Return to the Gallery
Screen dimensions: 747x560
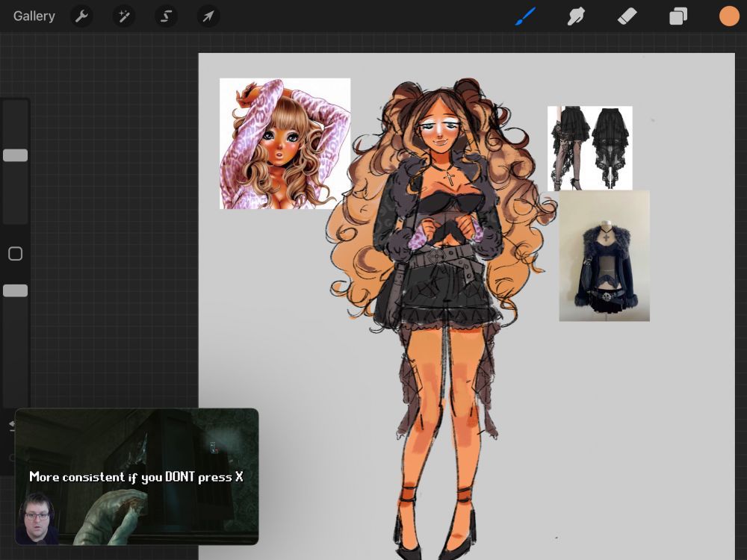pos(34,16)
